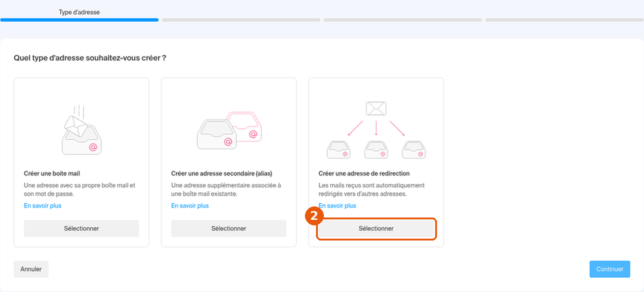Click the first blue progress bar segment
This screenshot has height=292, width=644.
80,20
